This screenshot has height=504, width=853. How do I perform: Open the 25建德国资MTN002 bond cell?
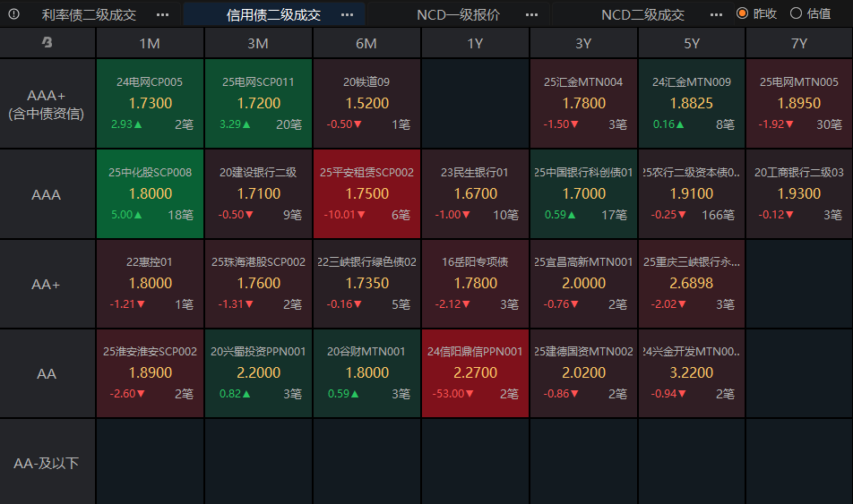tap(583, 373)
